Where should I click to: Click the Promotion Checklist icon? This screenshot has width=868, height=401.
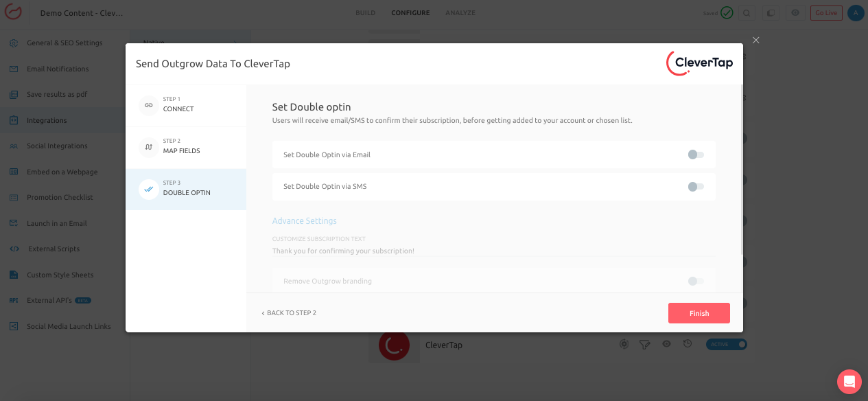pyautogui.click(x=14, y=197)
